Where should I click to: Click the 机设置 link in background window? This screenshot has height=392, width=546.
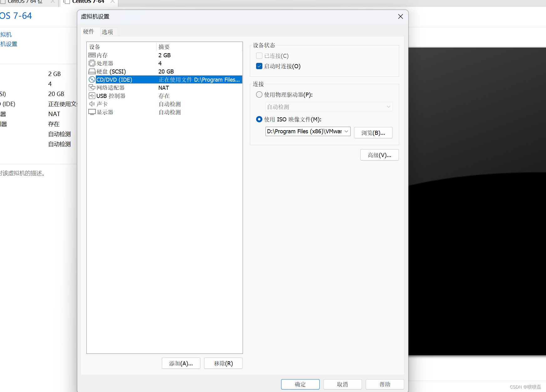pyautogui.click(x=9, y=44)
